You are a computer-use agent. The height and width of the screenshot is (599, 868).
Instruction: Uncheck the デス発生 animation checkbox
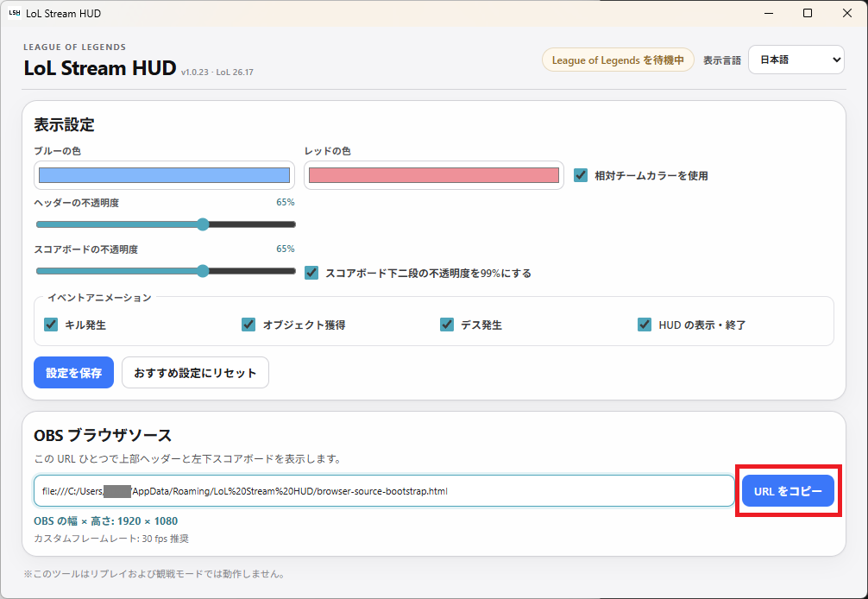click(447, 325)
